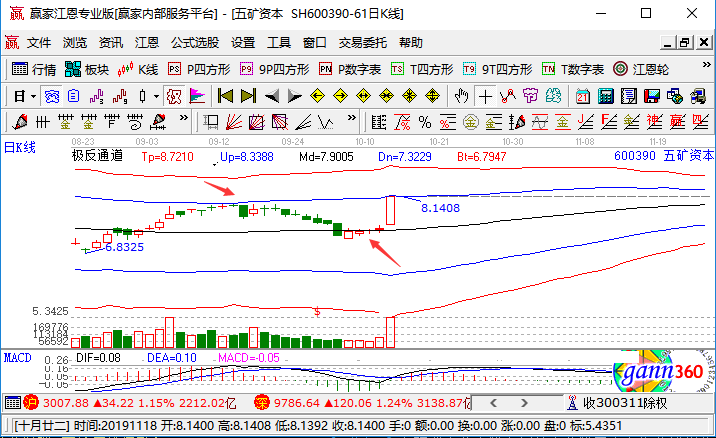This screenshot has height=438, width=716.
Task: Click the yellow diamond right-arrow icon
Action: 340,96
